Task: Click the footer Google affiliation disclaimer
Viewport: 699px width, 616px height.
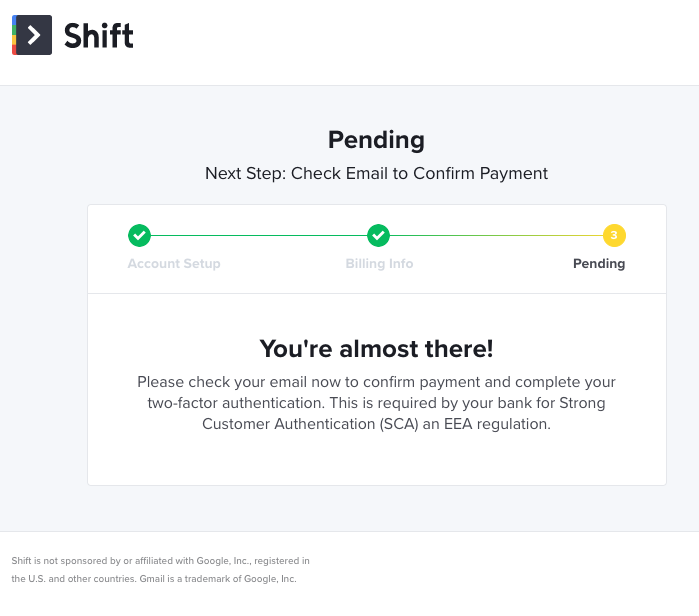Action: pos(160,561)
